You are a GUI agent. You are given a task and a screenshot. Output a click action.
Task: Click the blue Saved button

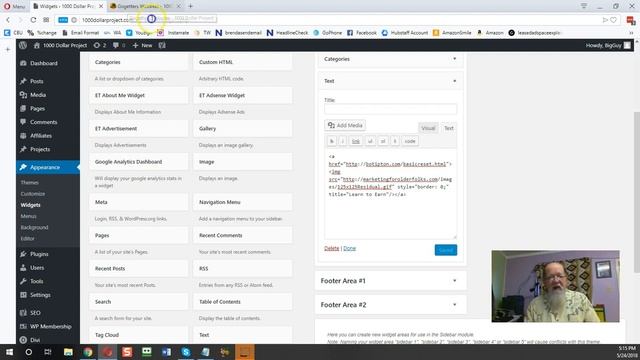point(446,250)
